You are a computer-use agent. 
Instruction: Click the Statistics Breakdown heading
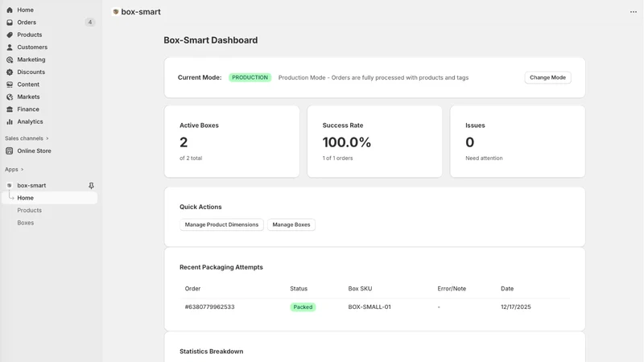[x=211, y=352]
